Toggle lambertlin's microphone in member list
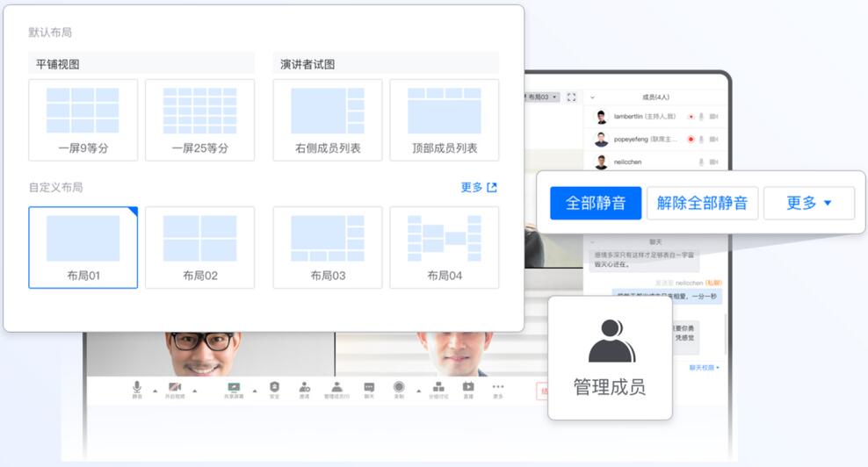Viewport: 868px width, 467px height. 701,116
